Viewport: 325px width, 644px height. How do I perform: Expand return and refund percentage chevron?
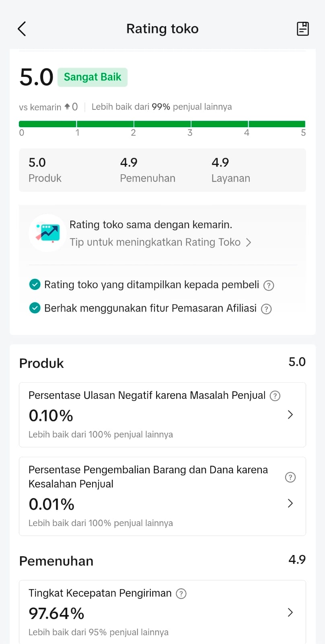(x=290, y=503)
